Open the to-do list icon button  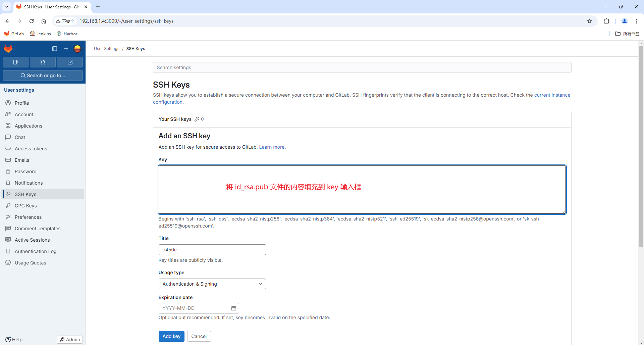tap(70, 62)
